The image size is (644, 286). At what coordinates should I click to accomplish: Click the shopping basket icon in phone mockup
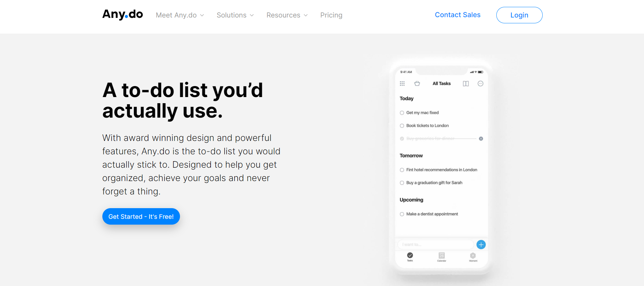(x=417, y=84)
